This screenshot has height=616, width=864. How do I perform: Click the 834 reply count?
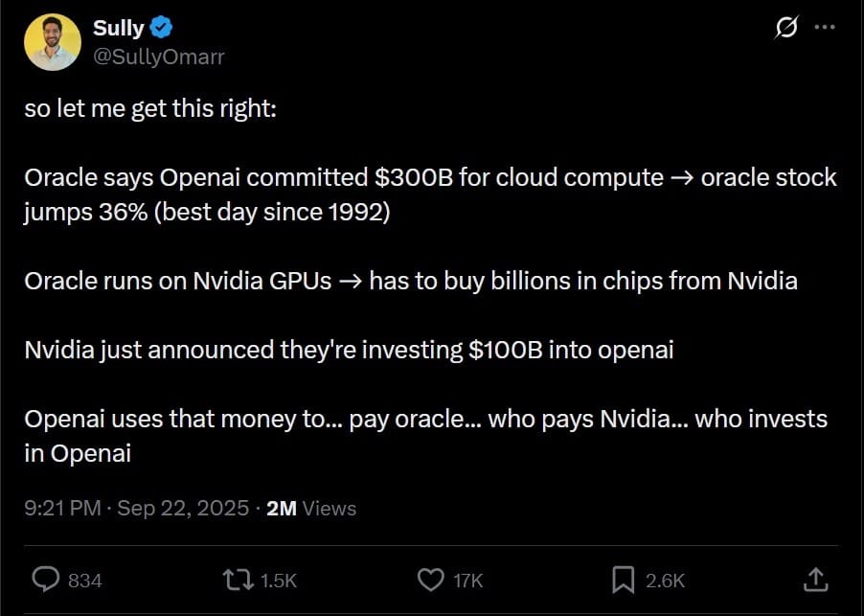point(85,580)
